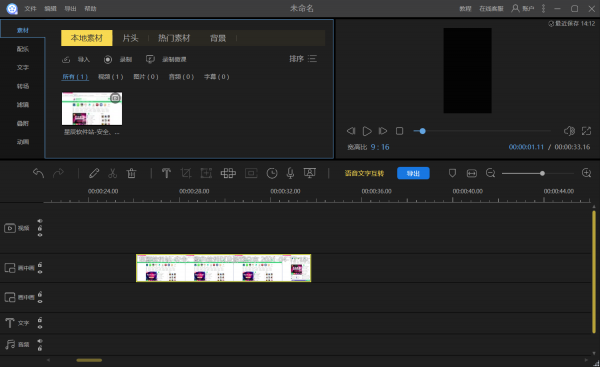Click the 在线客服 support link
Viewport: 600px width, 367px height.
491,8
